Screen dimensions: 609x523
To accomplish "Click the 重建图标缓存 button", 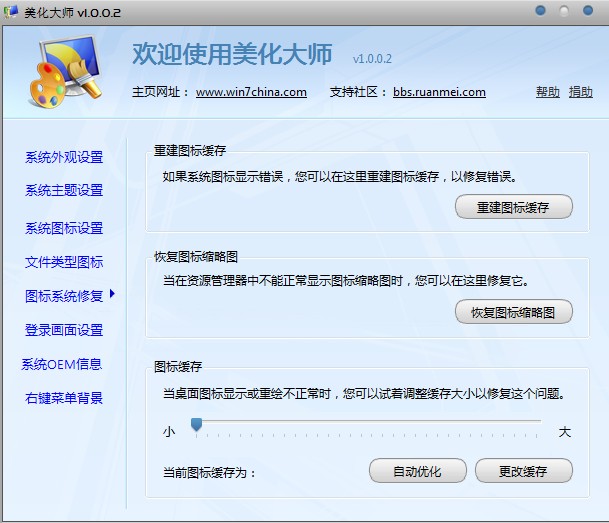I will point(513,207).
